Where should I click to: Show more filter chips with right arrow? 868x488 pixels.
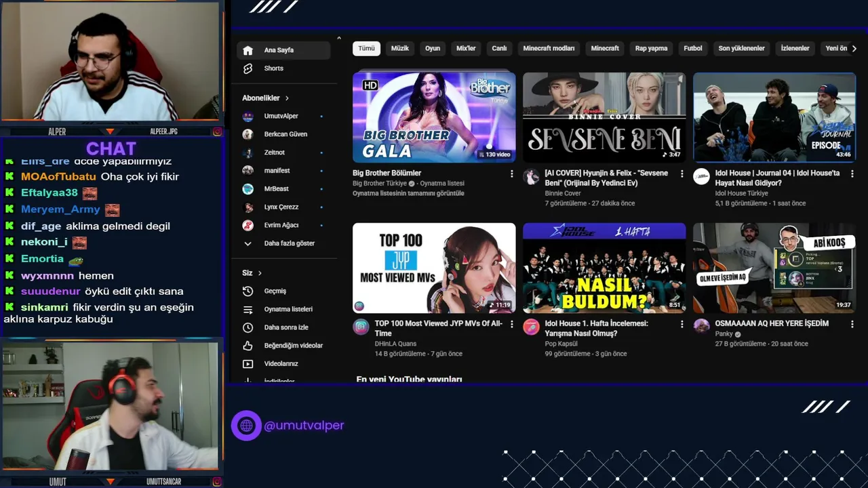pyautogui.click(x=854, y=49)
